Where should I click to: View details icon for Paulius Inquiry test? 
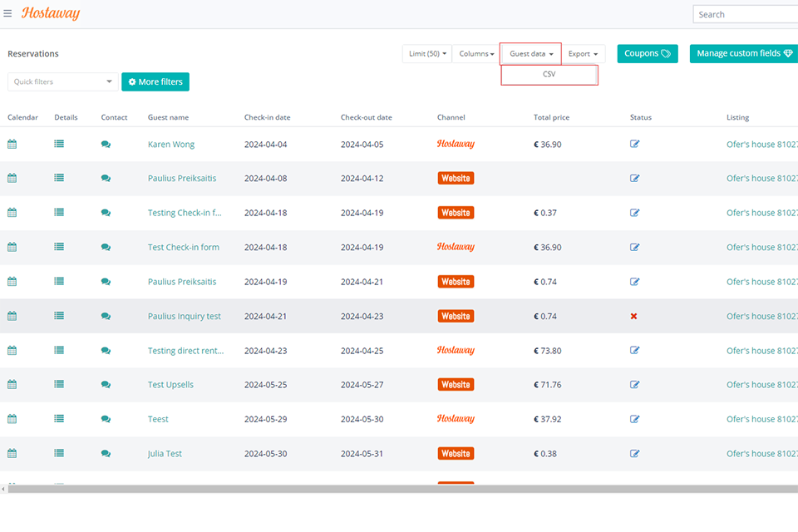point(59,316)
